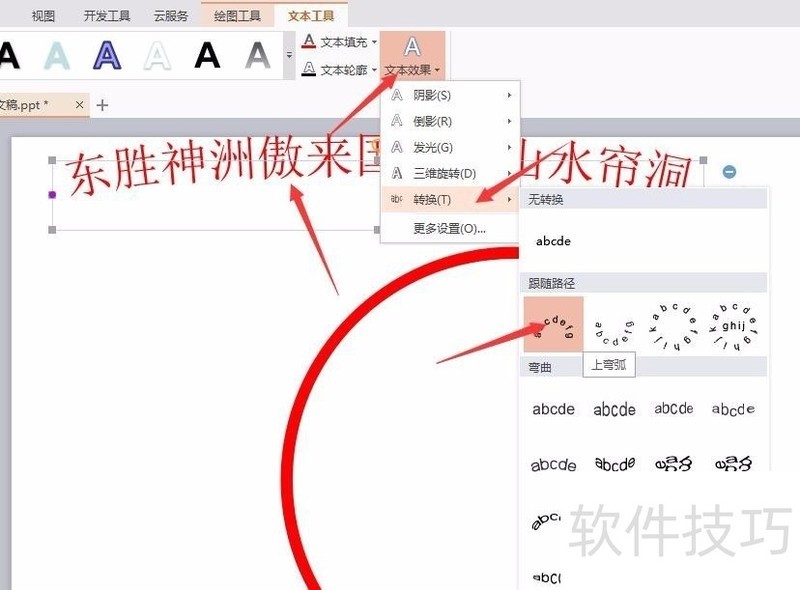The width and height of the screenshot is (800, 590).
Task: Open 更多设置(O)... dialog
Action: pyautogui.click(x=450, y=228)
